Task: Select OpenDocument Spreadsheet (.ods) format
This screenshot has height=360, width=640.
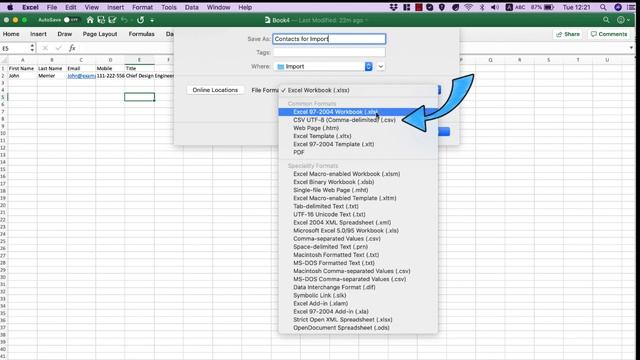Action: coord(358,328)
